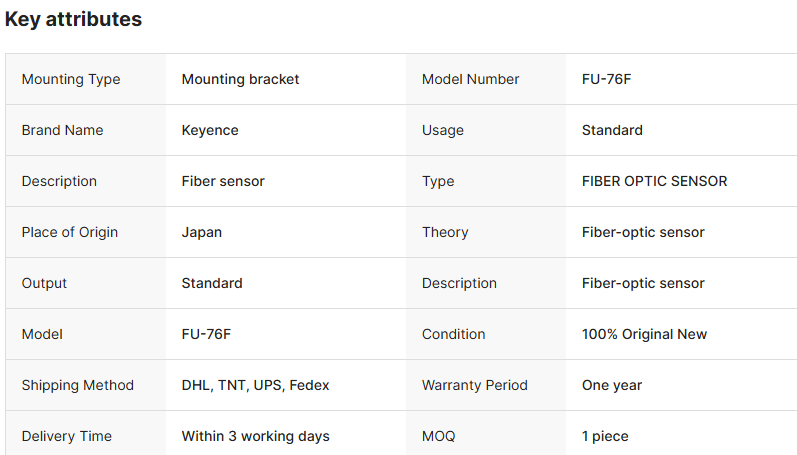Screen dimensions: 797x455
Task: Select the "One year" warranty value
Action: click(612, 385)
